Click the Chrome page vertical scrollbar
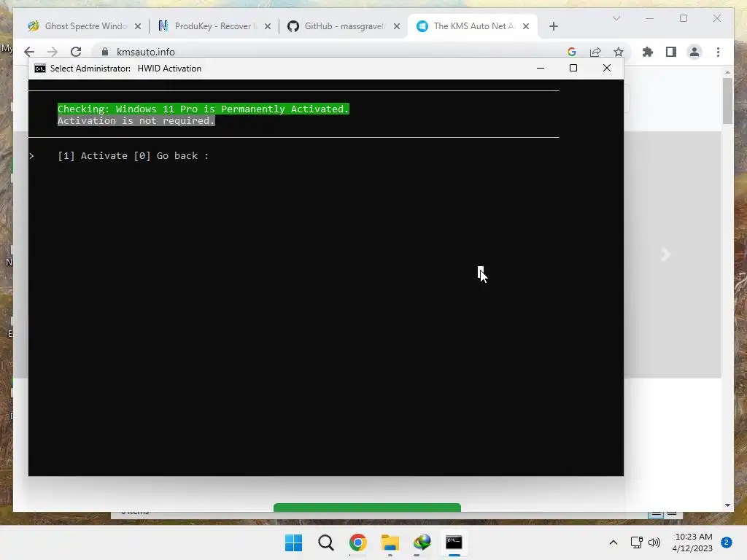The image size is (747, 560). tap(727, 101)
